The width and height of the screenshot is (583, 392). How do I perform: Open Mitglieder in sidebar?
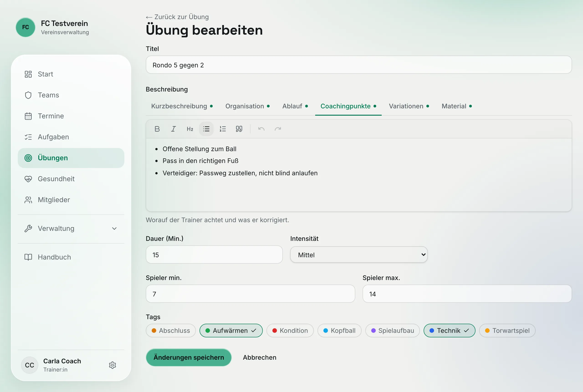coord(71,200)
